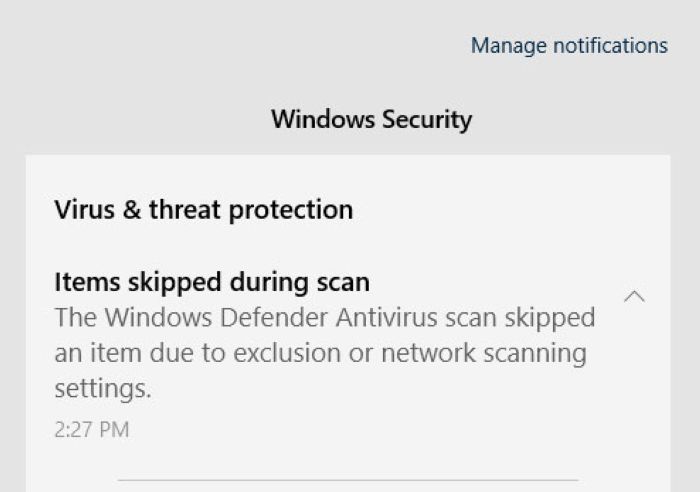Open the Items skipped during scan title
This screenshot has height=492, width=700.
[x=212, y=281]
